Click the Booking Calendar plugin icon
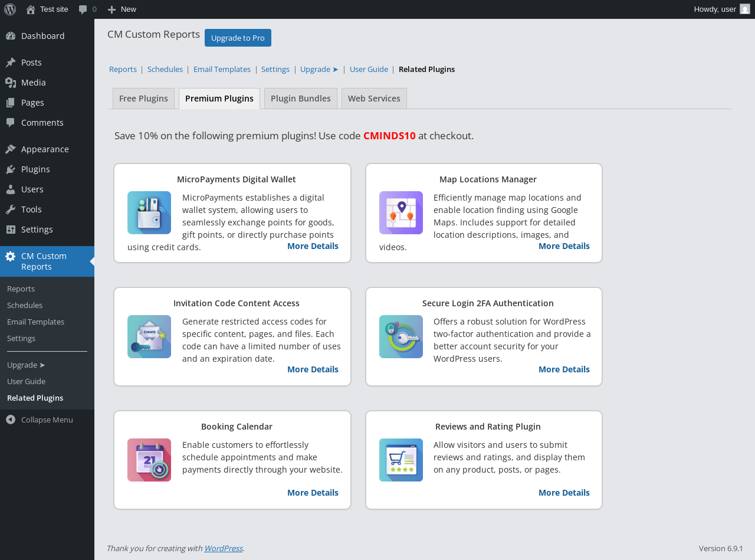Image resolution: width=755 pixels, height=560 pixels. click(x=149, y=460)
